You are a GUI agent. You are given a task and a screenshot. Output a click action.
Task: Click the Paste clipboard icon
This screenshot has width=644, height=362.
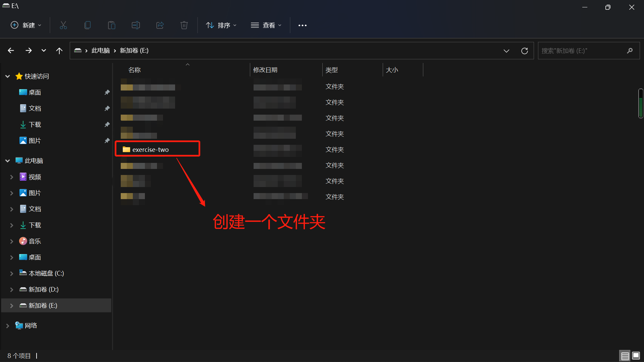point(112,25)
